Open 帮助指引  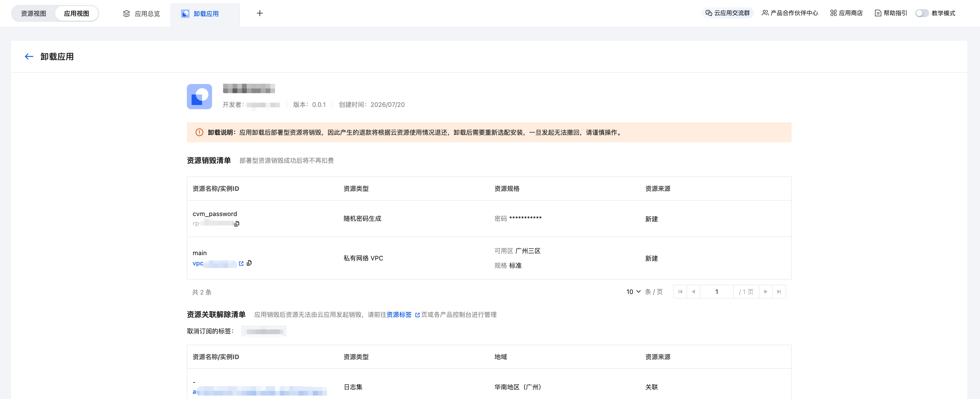coord(891,13)
